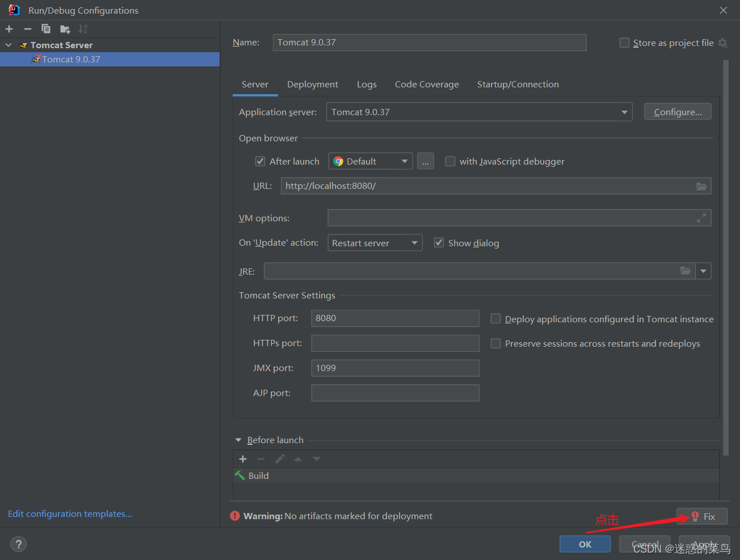Open JRE dropdown arrow
Screen dimensions: 740x560
(704, 271)
